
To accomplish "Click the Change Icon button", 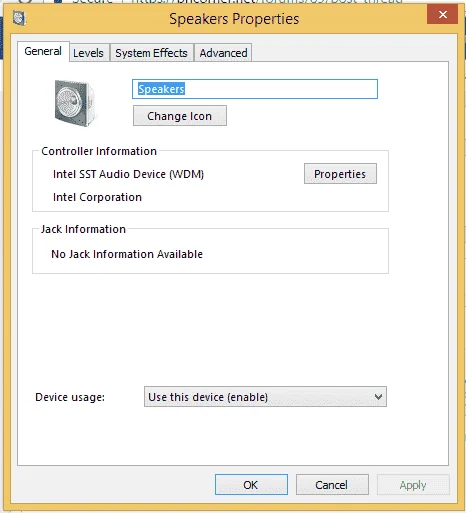I will [180, 116].
